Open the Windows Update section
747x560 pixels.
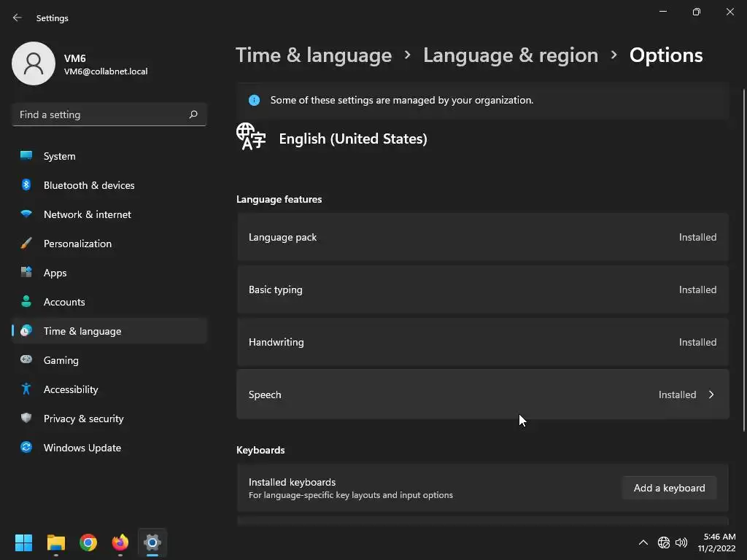(x=82, y=448)
